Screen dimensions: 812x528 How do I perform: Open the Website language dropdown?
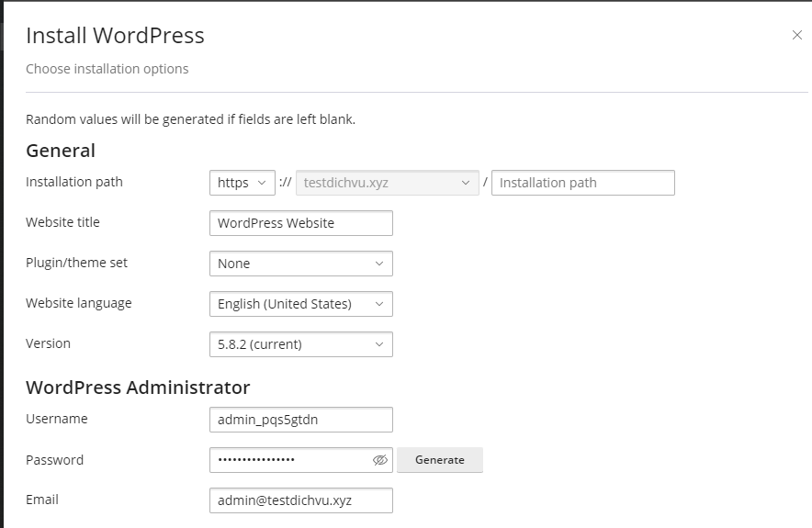click(x=301, y=304)
